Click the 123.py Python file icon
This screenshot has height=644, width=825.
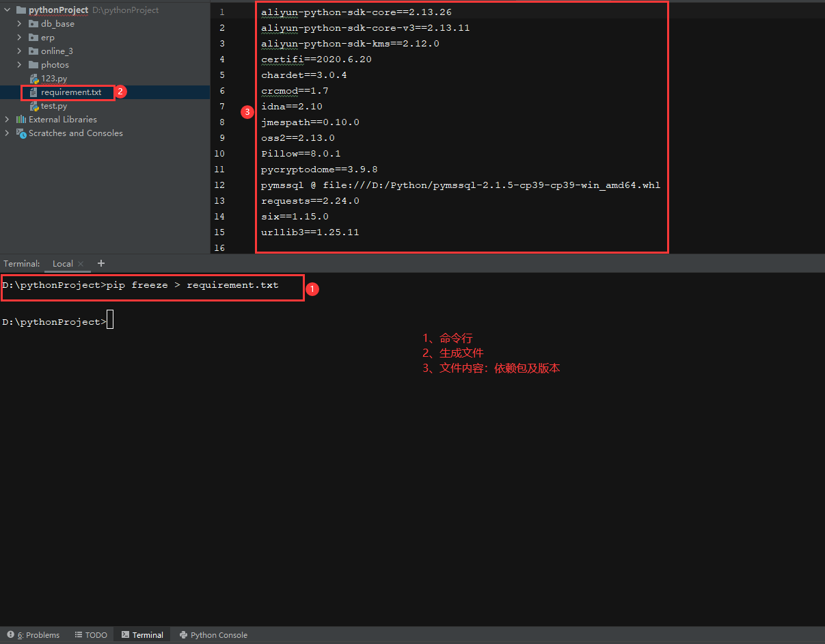point(34,79)
